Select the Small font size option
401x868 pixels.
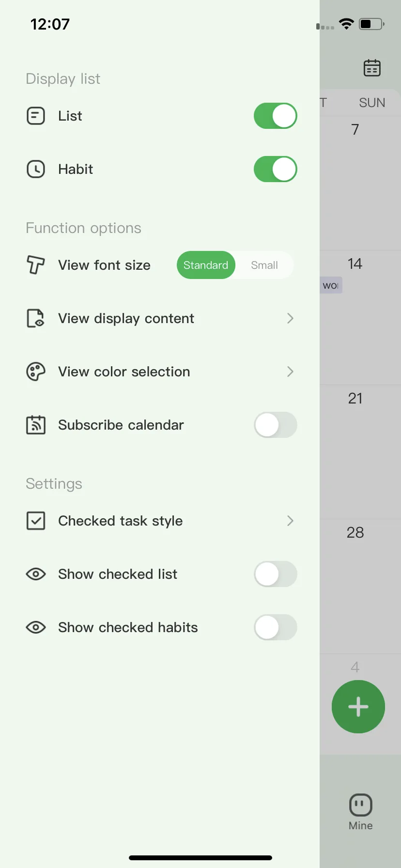(x=264, y=265)
